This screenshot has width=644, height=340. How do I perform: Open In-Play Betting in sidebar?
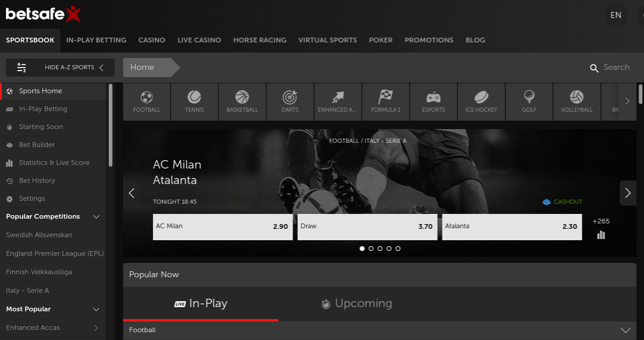pyautogui.click(x=53, y=109)
